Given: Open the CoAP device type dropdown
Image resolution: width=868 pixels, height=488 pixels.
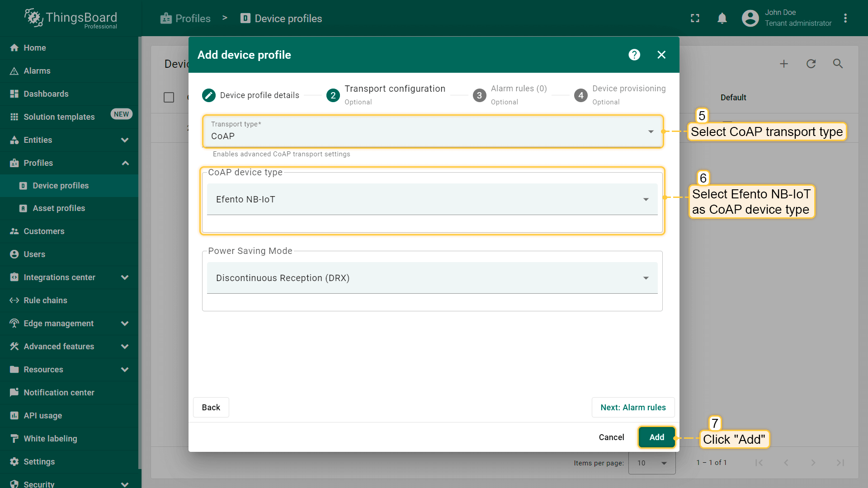Looking at the screenshot, I should (432, 199).
